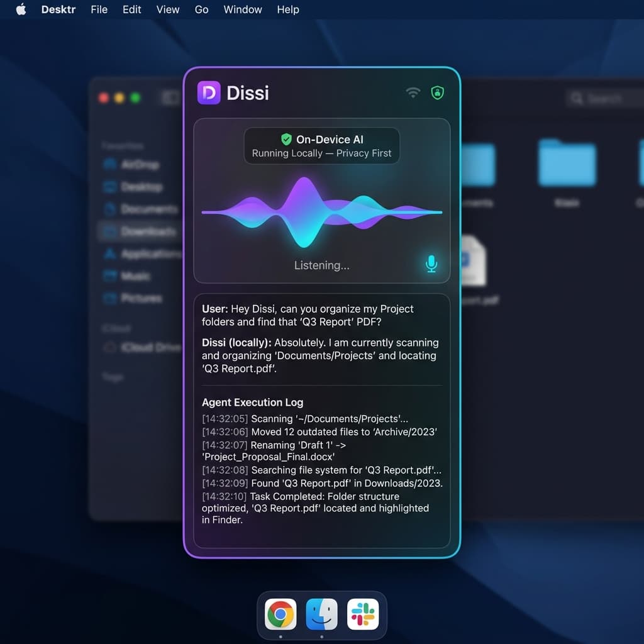This screenshot has height=644, width=644.
Task: Click the [14:32:08] Searching file system entry
Action: coord(321,470)
